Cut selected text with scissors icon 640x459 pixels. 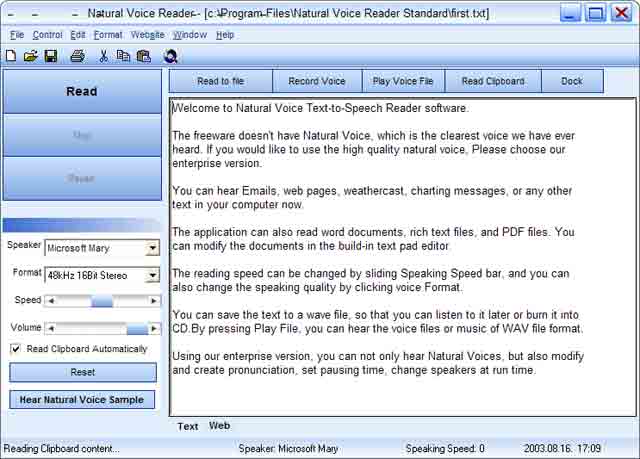[103, 56]
